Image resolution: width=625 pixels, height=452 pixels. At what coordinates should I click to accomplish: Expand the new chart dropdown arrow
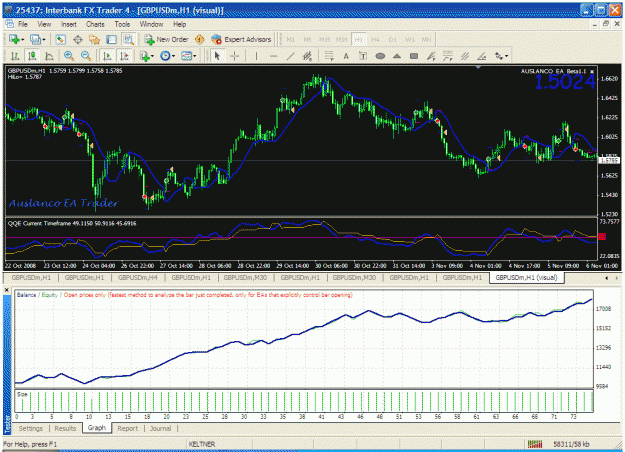pyautogui.click(x=23, y=39)
